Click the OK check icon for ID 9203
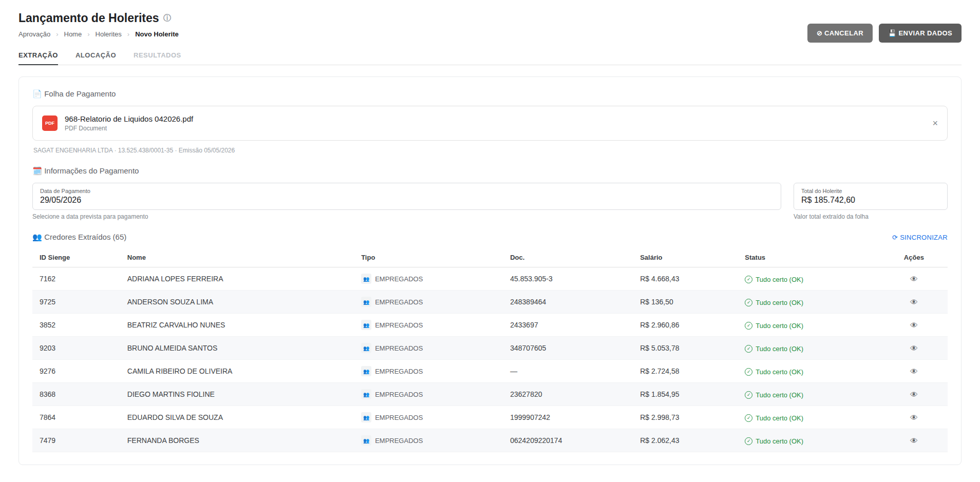The height and width of the screenshot is (482, 980). click(748, 349)
